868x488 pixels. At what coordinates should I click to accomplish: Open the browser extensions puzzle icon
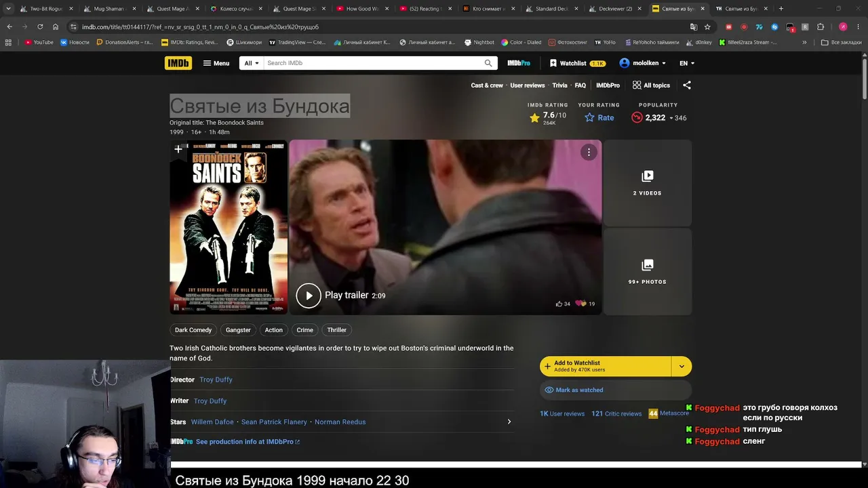[820, 26]
